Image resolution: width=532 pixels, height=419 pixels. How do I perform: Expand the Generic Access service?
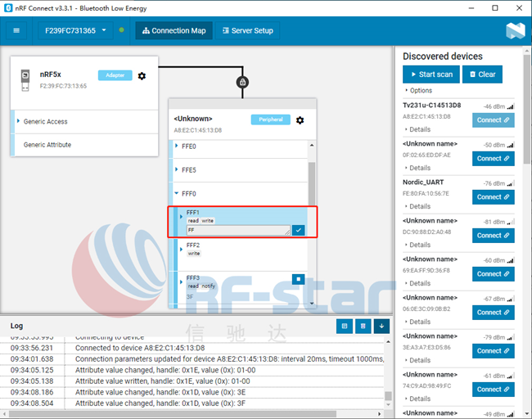(18, 121)
